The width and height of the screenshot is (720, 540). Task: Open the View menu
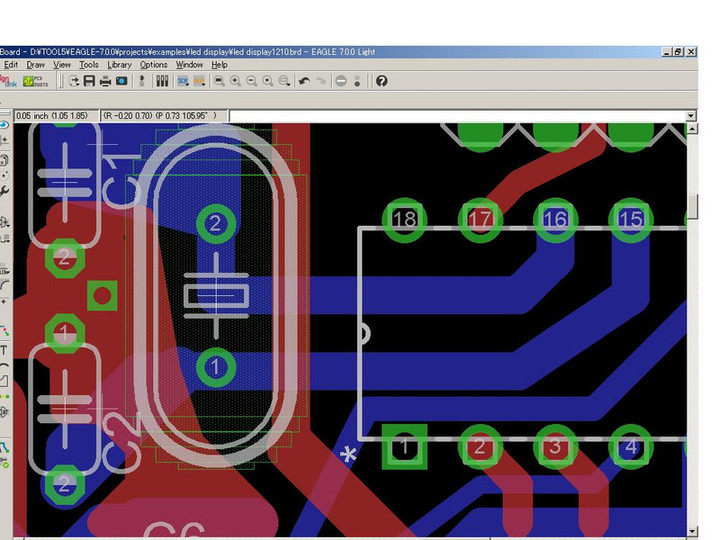62,65
